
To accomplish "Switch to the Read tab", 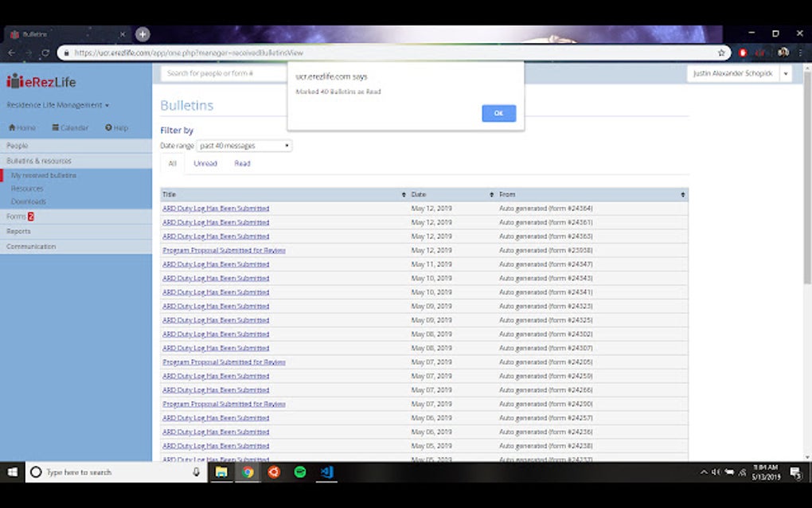I will (242, 163).
